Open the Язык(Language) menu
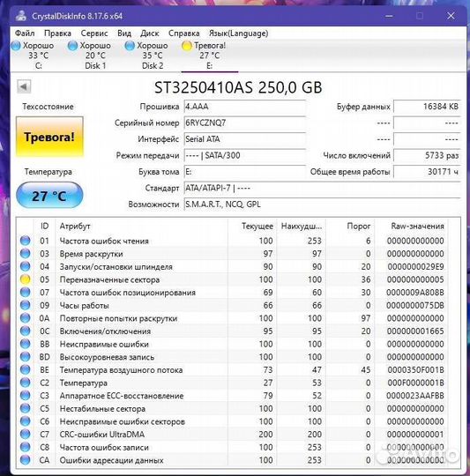The width and height of the screenshot is (470, 476). [x=238, y=33]
